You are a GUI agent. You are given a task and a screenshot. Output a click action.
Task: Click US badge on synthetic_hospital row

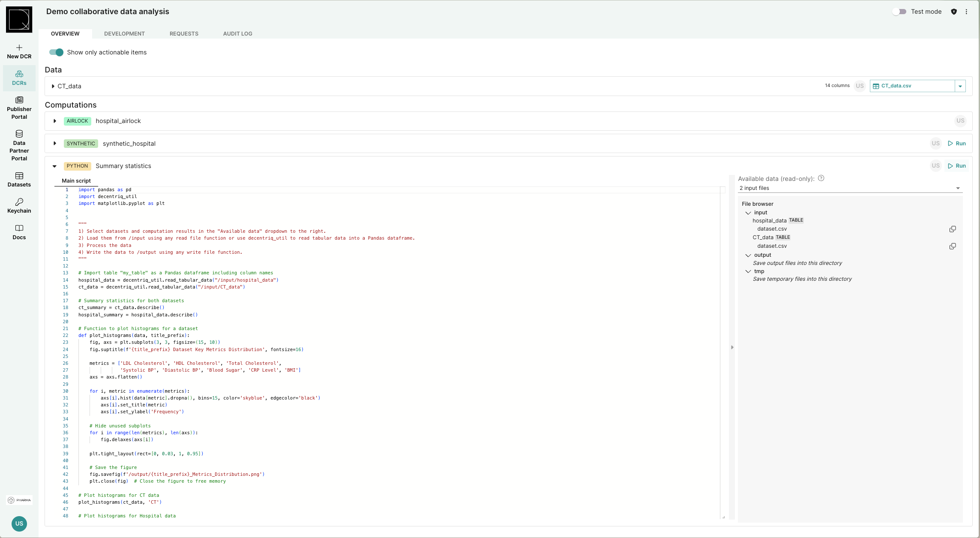(x=935, y=143)
